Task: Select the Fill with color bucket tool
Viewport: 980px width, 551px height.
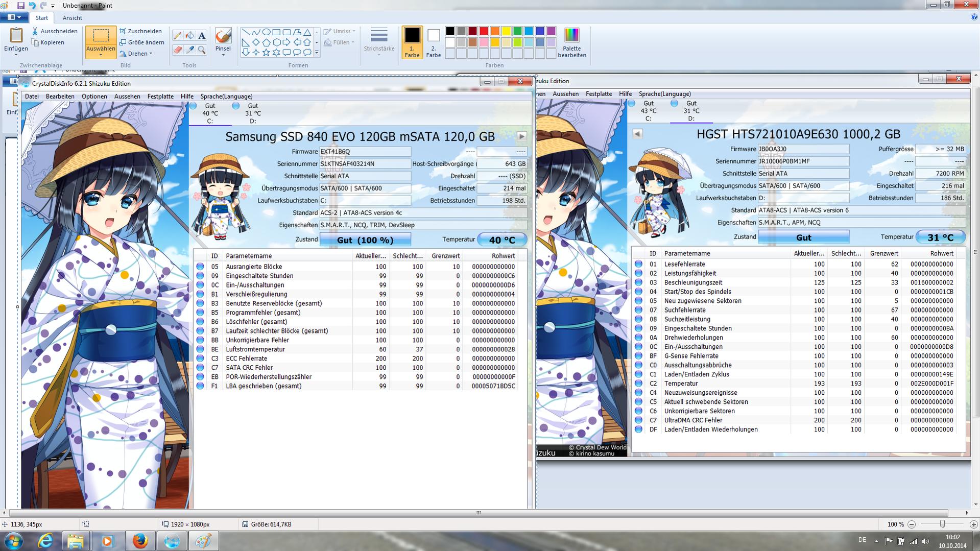Action: coord(189,35)
